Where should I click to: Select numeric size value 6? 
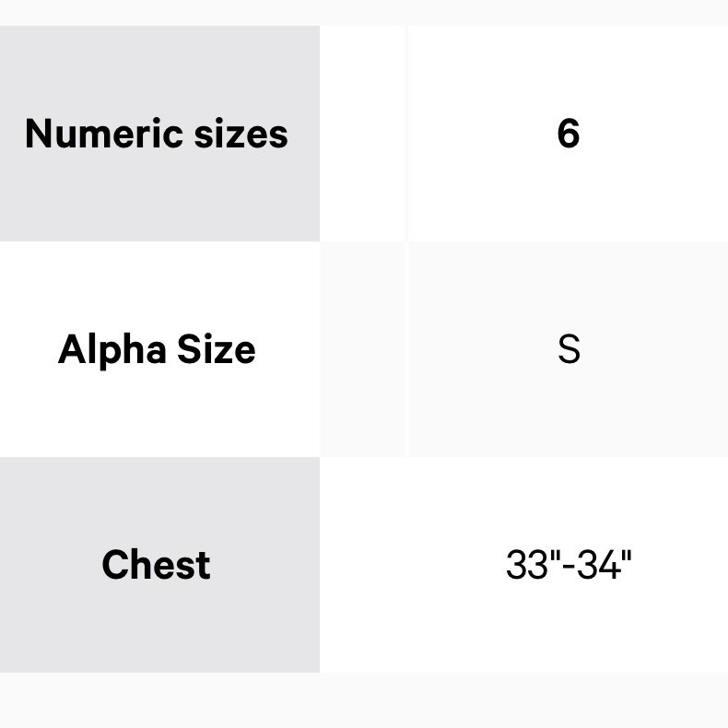click(x=569, y=134)
